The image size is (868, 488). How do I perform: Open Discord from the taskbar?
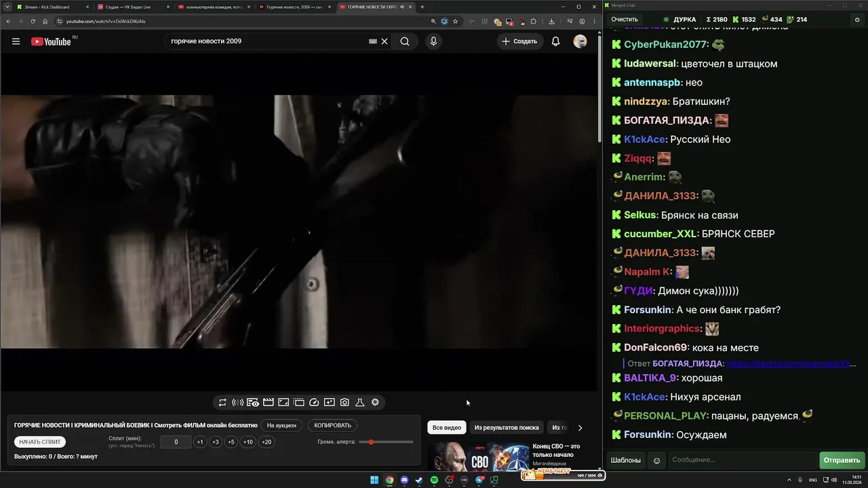[404, 481]
